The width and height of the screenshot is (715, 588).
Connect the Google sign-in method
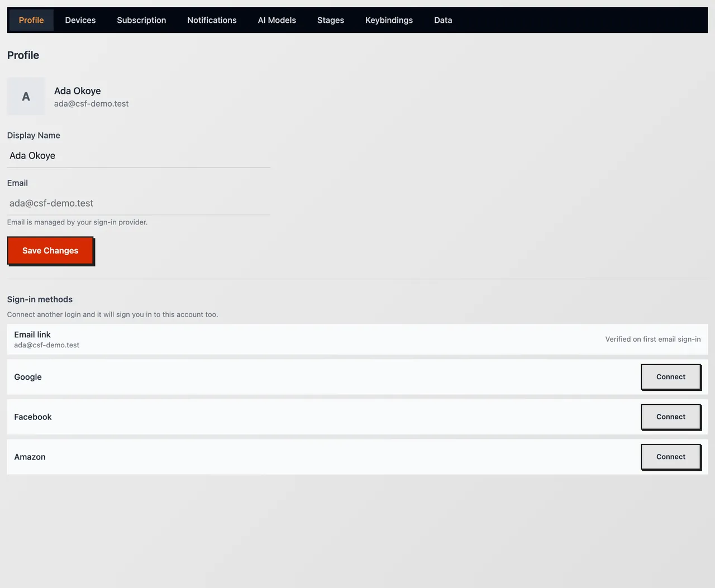coord(670,377)
